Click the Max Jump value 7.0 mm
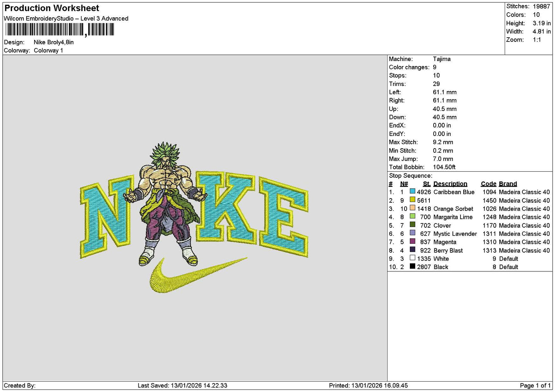This screenshot has width=555, height=392. 443,159
